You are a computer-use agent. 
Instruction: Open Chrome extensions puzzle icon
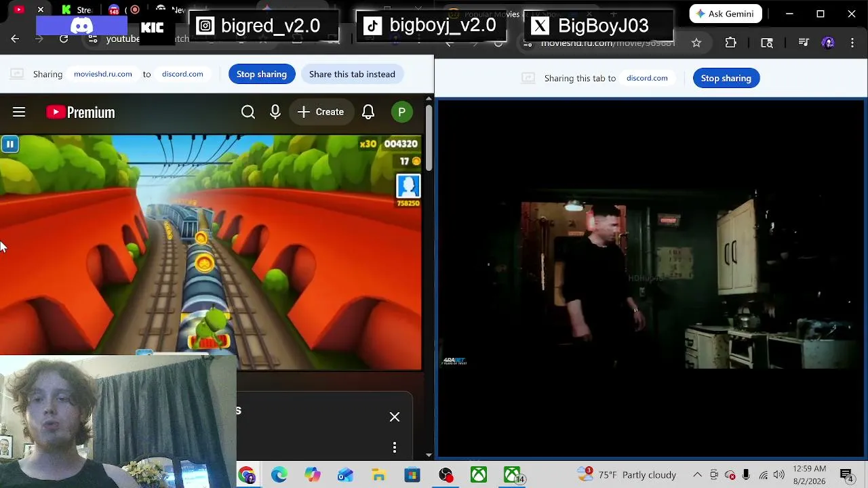730,43
